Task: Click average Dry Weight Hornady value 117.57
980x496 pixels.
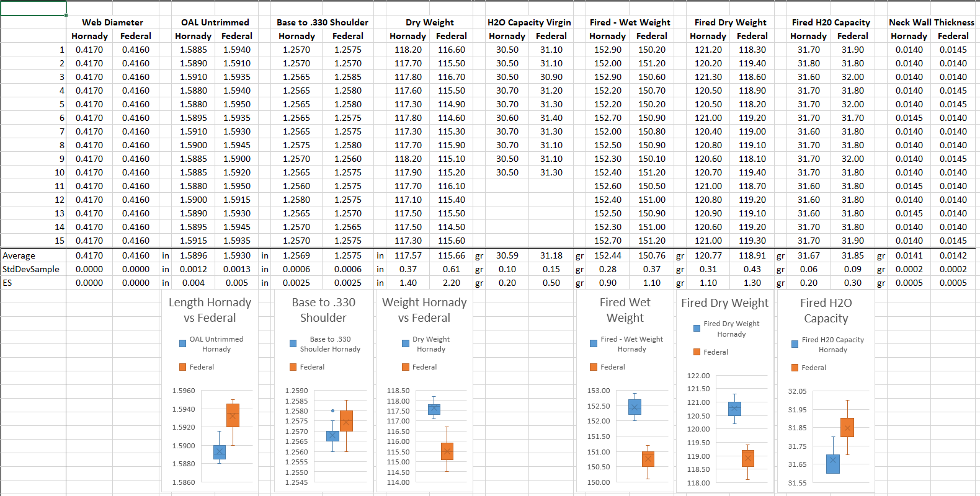Action: (x=408, y=255)
